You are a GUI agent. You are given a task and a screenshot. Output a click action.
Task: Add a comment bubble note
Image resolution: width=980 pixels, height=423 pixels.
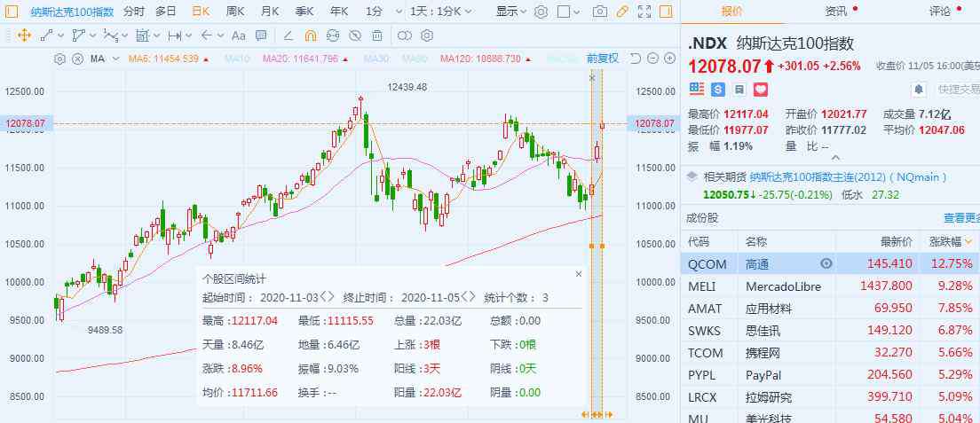tap(261, 35)
